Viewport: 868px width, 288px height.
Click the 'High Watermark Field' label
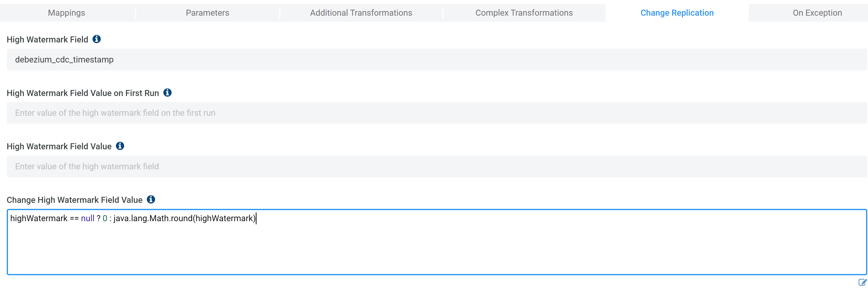[x=47, y=40]
